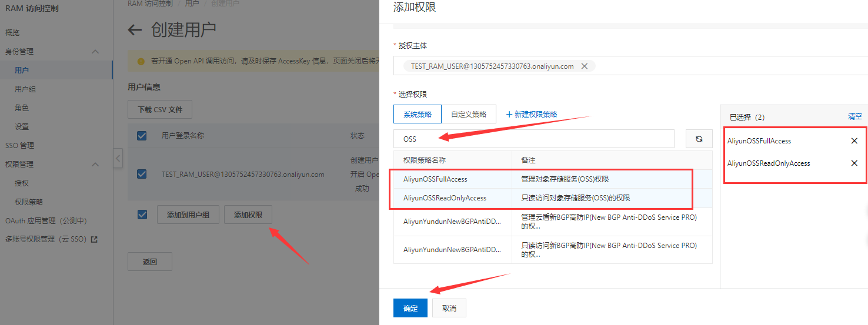This screenshot has width=868, height=325.
Task: Click the 授权主体 input box
Action: [630, 66]
